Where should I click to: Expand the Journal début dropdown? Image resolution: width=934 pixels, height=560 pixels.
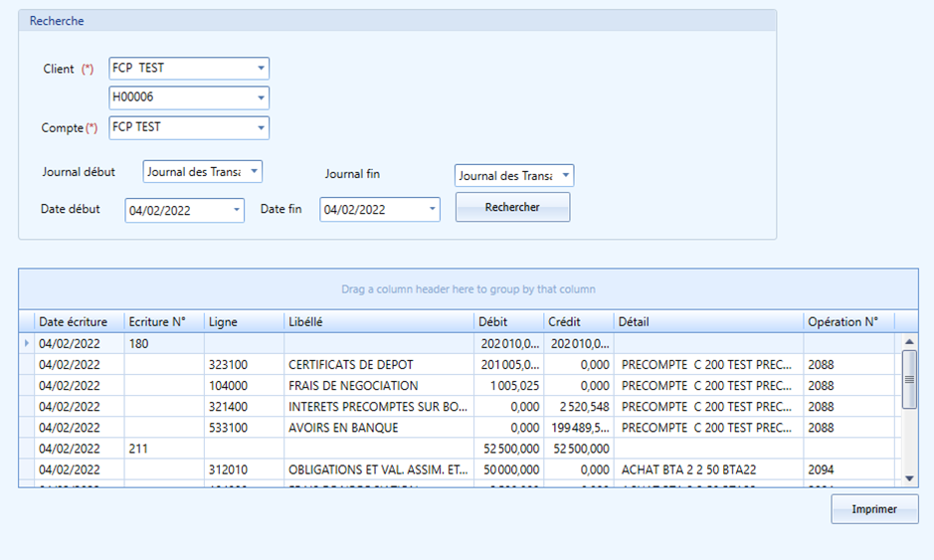(255, 171)
